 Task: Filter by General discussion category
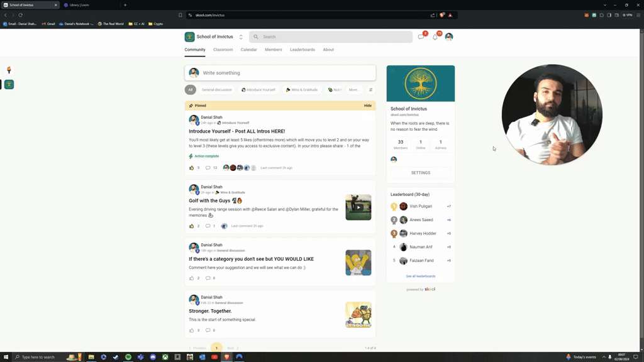click(216, 90)
